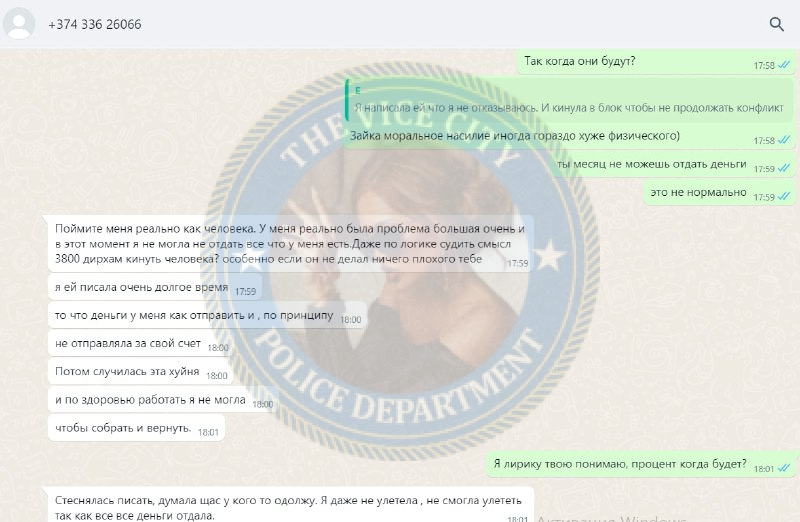
Task: Select message 'чтобы собрать и вернуть.'
Action: (136, 428)
